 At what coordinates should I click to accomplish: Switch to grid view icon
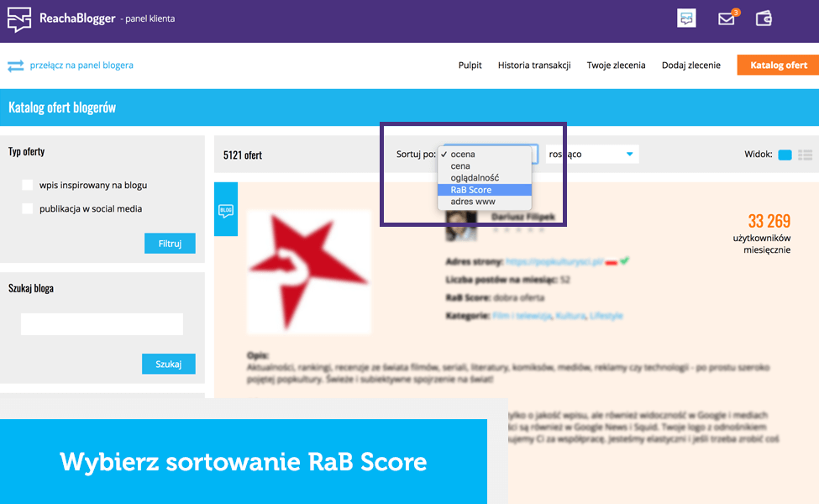[x=785, y=155]
